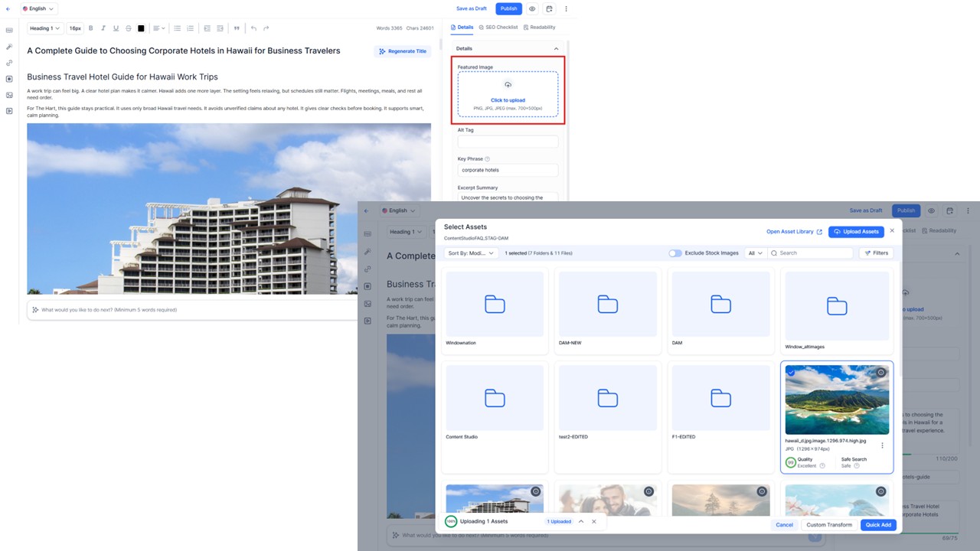Insert a numbered list from the toolbar
The height and width of the screenshot is (551, 980).
pyautogui.click(x=190, y=28)
